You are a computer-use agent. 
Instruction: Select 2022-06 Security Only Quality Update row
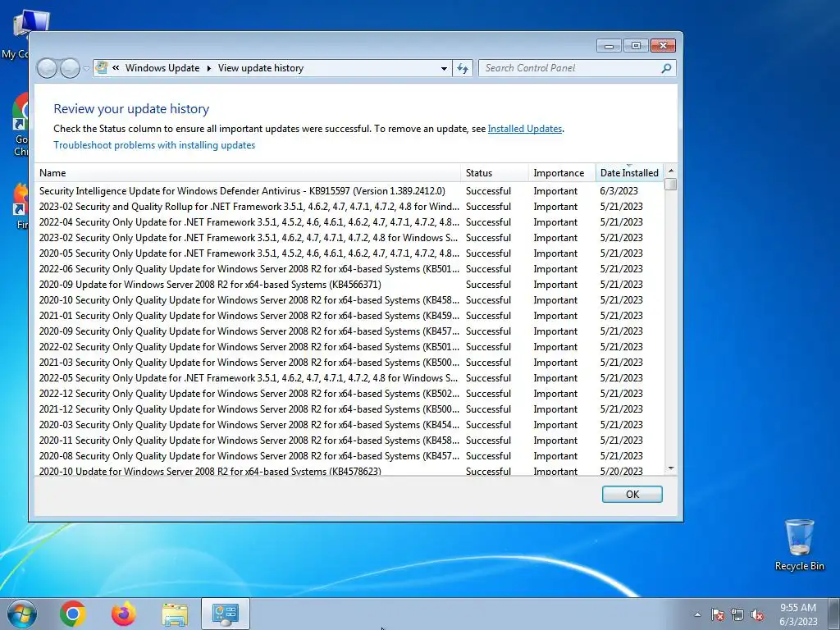349,269
